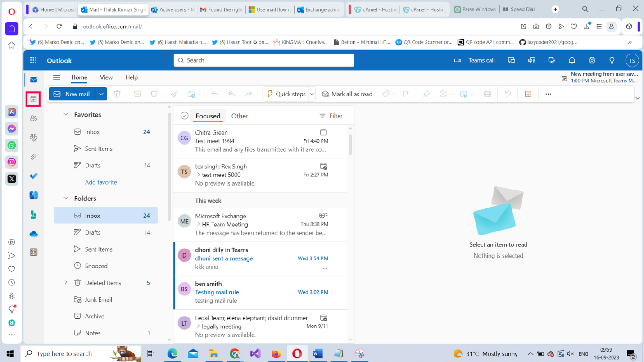Image resolution: width=644 pixels, height=362 pixels.
Task: Toggle the hamburger navigation pane button
Action: (56, 77)
